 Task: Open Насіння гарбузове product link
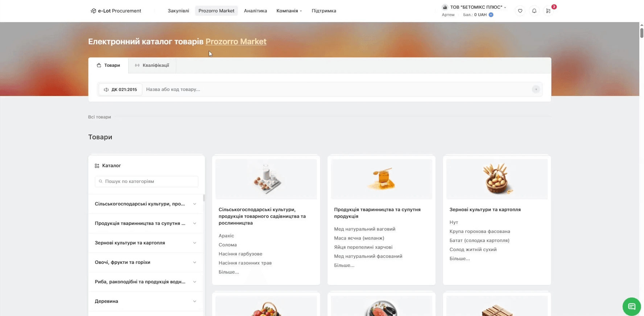click(x=240, y=254)
